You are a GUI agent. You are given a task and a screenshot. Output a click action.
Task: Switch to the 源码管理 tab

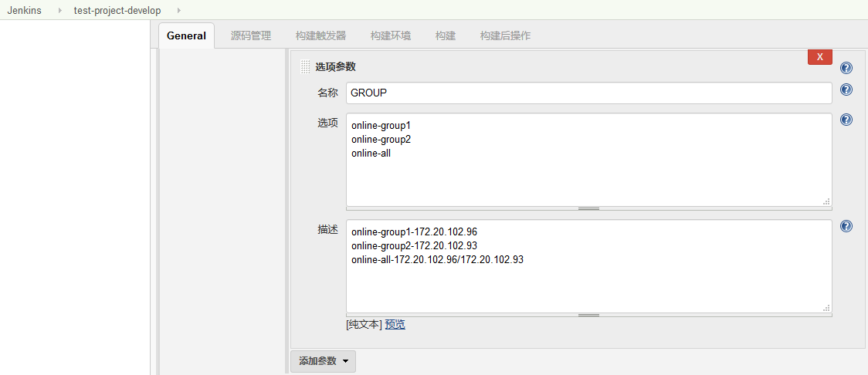coord(251,35)
